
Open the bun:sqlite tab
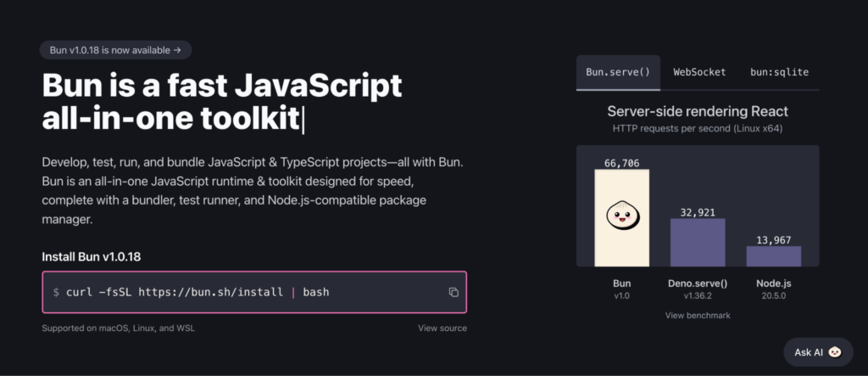tap(779, 72)
